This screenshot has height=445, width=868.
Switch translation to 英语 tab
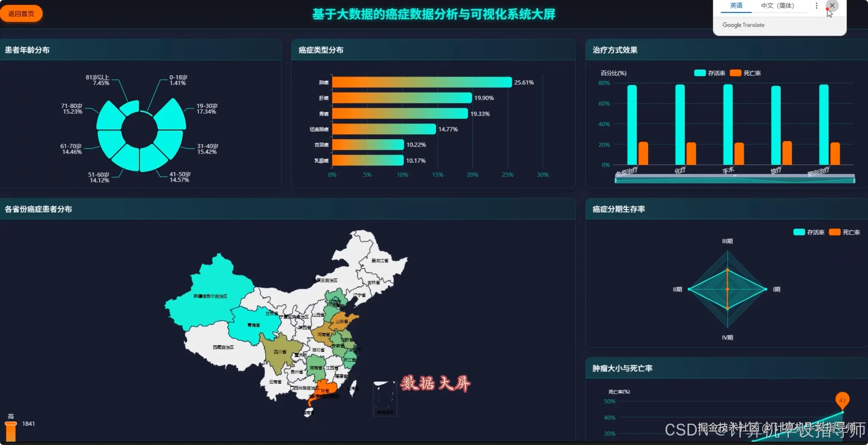click(x=736, y=6)
